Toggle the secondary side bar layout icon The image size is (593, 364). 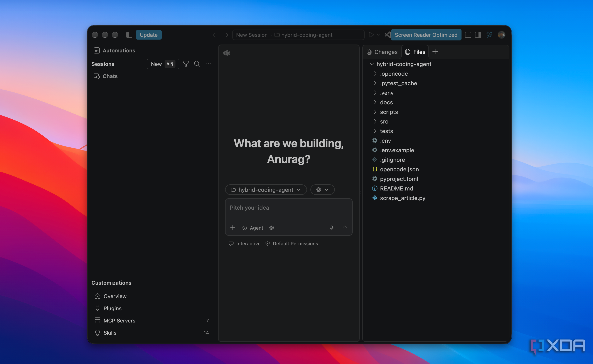point(478,35)
